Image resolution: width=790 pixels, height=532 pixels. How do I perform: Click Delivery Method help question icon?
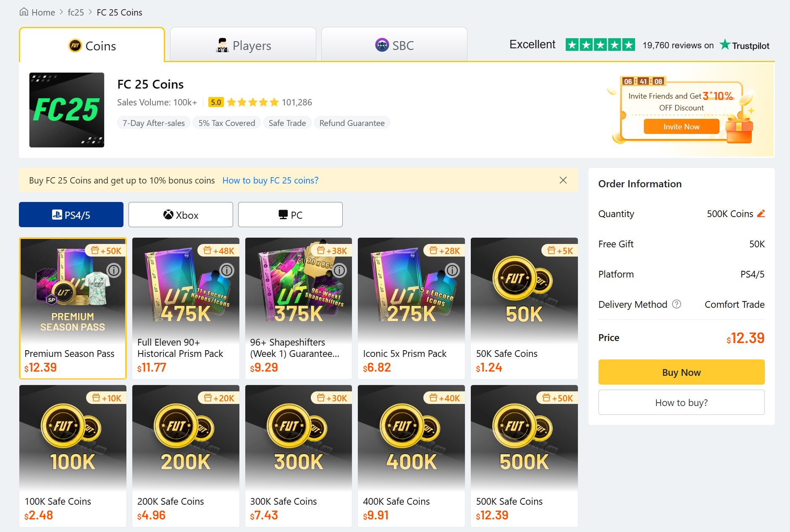[x=677, y=304]
